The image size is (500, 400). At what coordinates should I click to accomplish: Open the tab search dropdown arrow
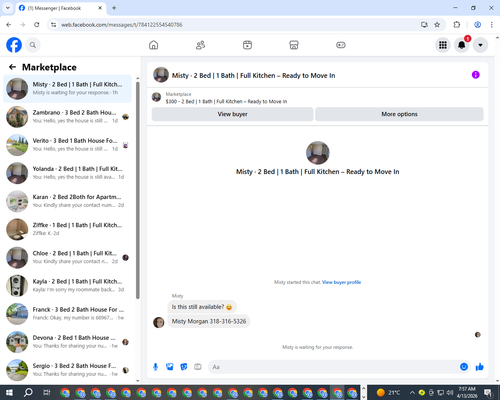coord(7,8)
